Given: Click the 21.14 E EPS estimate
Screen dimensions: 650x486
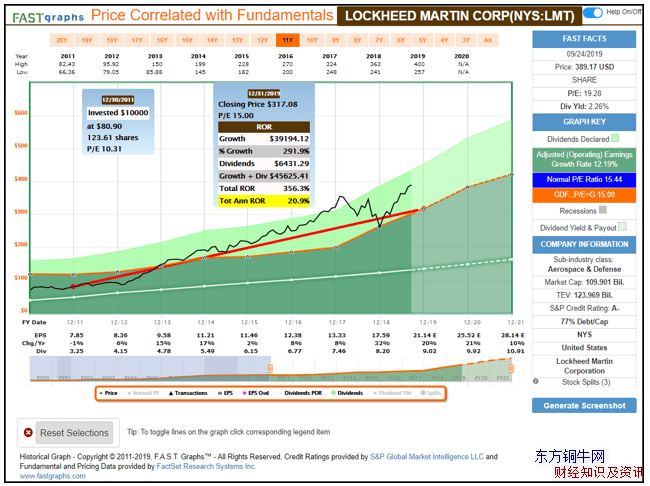Looking at the screenshot, I should [425, 335].
